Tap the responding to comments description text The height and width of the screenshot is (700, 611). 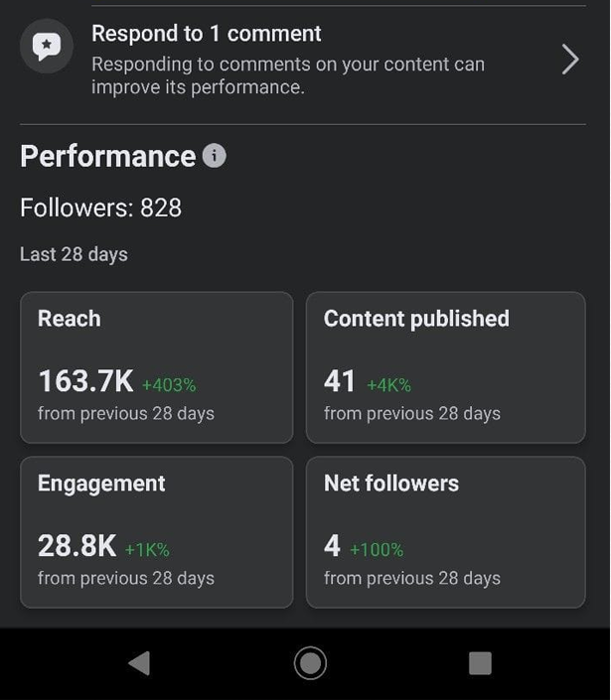coord(288,75)
